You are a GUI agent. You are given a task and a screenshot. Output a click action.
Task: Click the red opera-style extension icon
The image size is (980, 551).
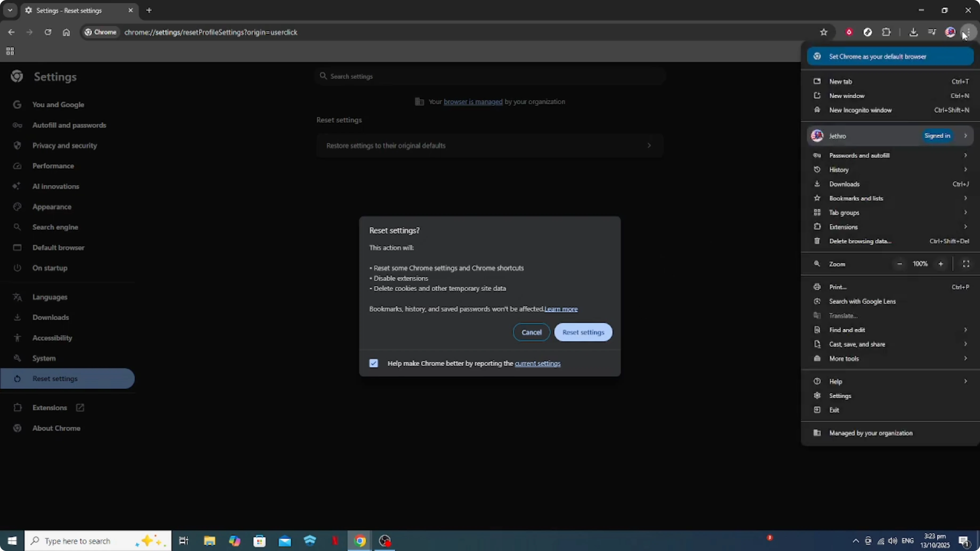pos(849,32)
